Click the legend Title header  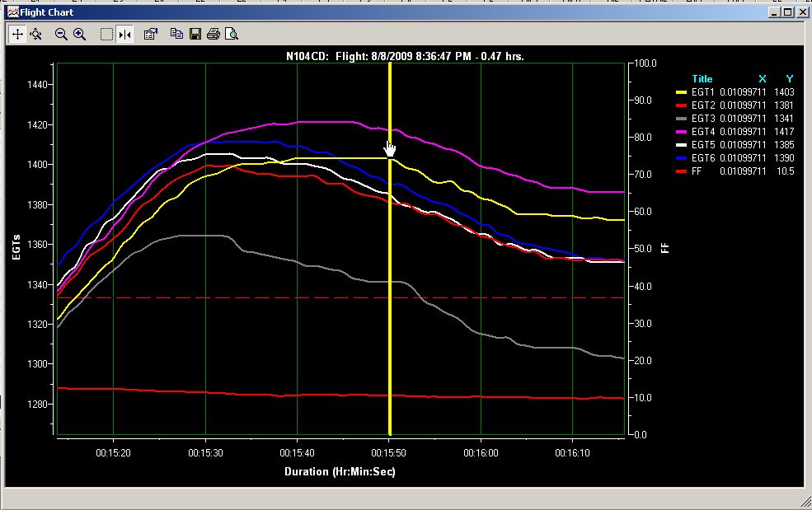702,79
